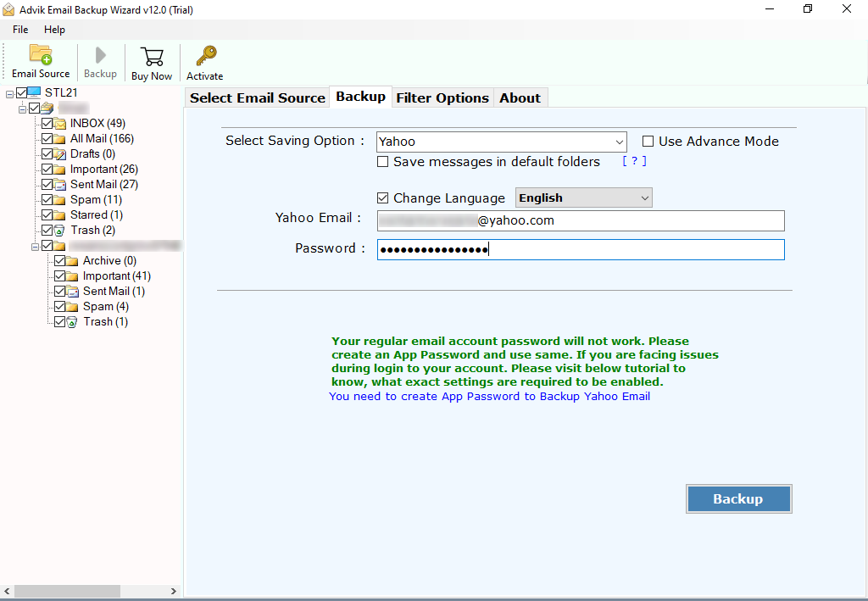868x601 pixels.
Task: Uncheck the STL21 root checkbox
Action: [21, 92]
